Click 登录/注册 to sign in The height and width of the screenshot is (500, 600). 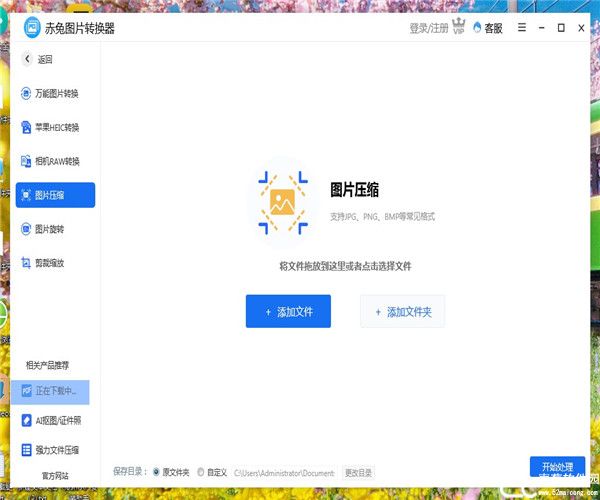click(428, 28)
